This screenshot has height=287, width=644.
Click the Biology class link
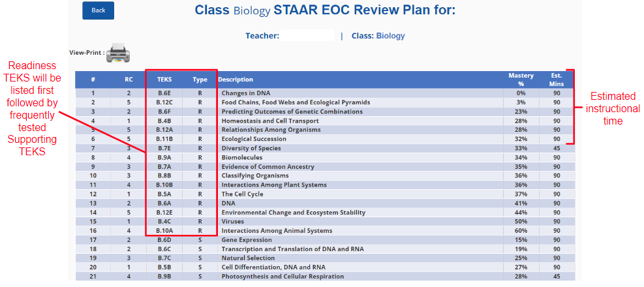390,36
